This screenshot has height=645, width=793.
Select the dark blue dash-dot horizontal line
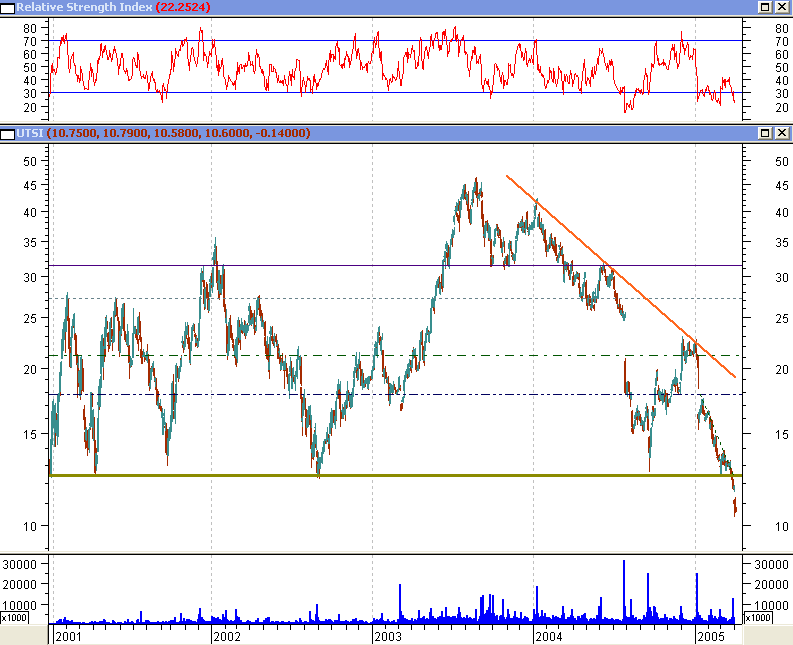(395, 395)
